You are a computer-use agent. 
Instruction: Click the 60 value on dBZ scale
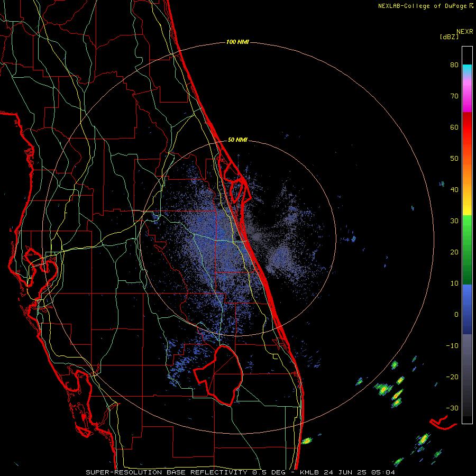[x=454, y=127]
